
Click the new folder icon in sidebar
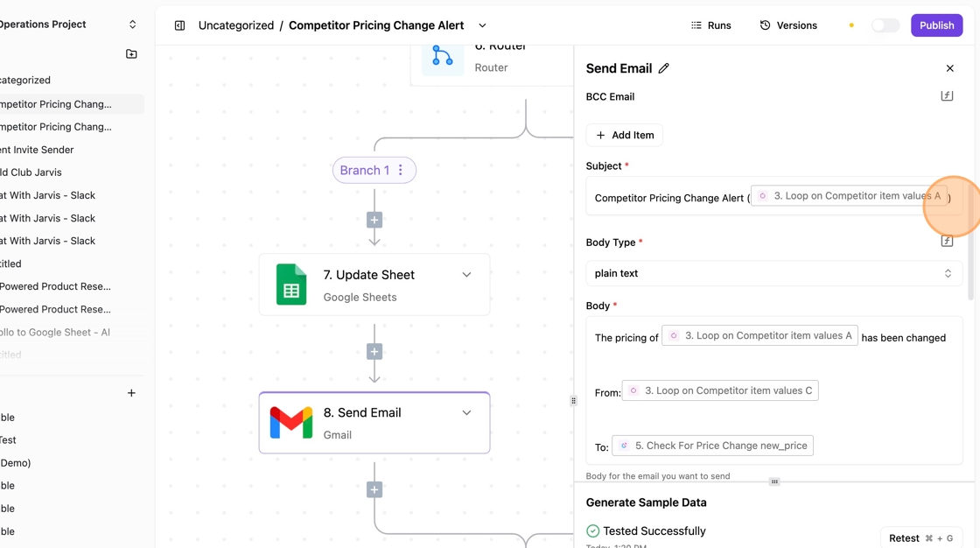[131, 54]
